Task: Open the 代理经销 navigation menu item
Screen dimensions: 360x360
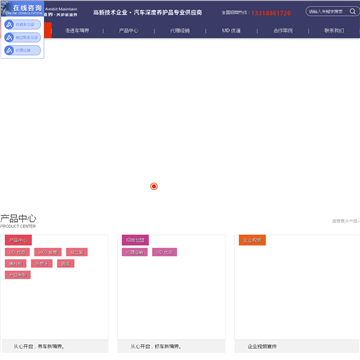Action: [180, 31]
